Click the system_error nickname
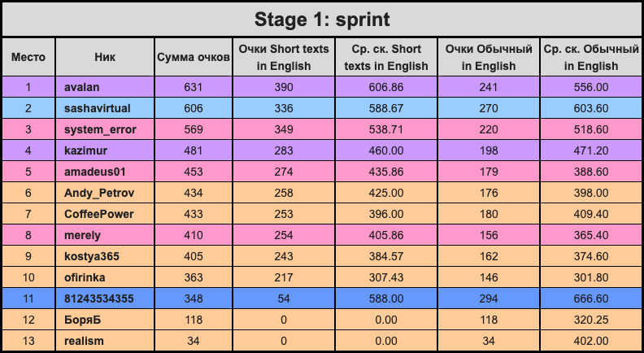Screen dimensions: 644x353 click(x=100, y=129)
